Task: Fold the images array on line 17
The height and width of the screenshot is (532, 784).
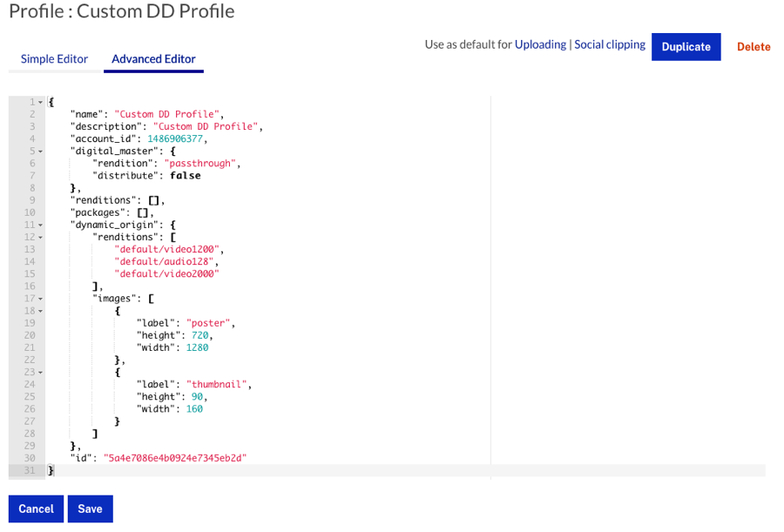Action: [x=40, y=298]
